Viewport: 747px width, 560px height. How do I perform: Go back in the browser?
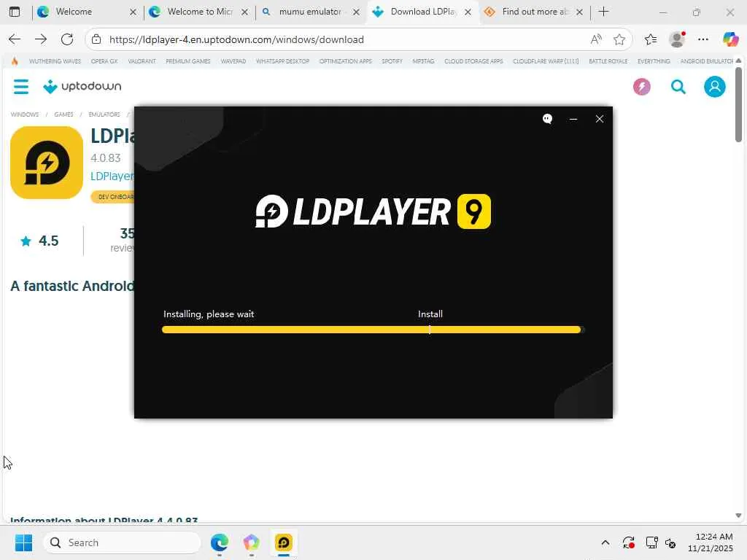15,39
